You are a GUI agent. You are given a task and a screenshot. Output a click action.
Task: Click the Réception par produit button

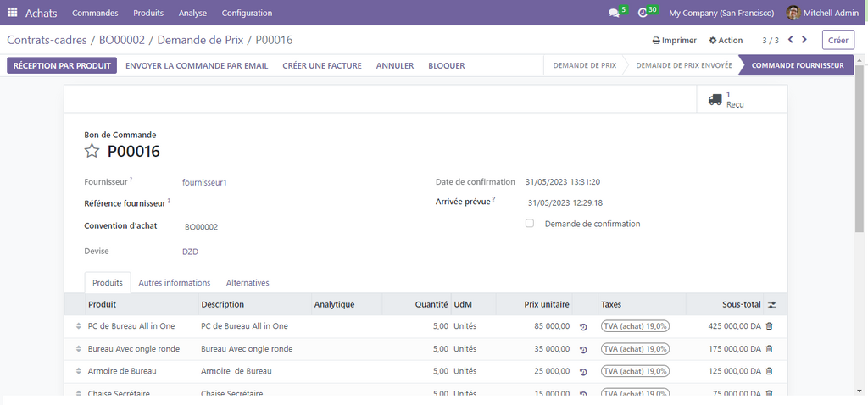click(63, 65)
